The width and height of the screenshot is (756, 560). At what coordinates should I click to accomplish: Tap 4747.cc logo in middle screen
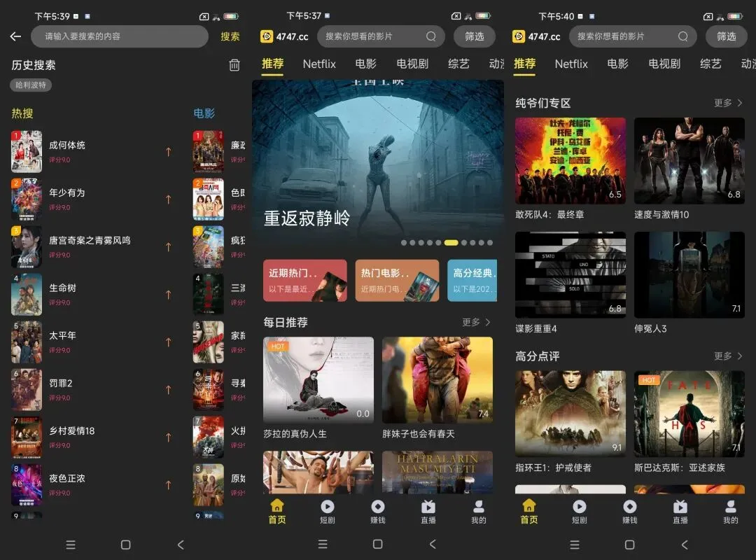284,36
